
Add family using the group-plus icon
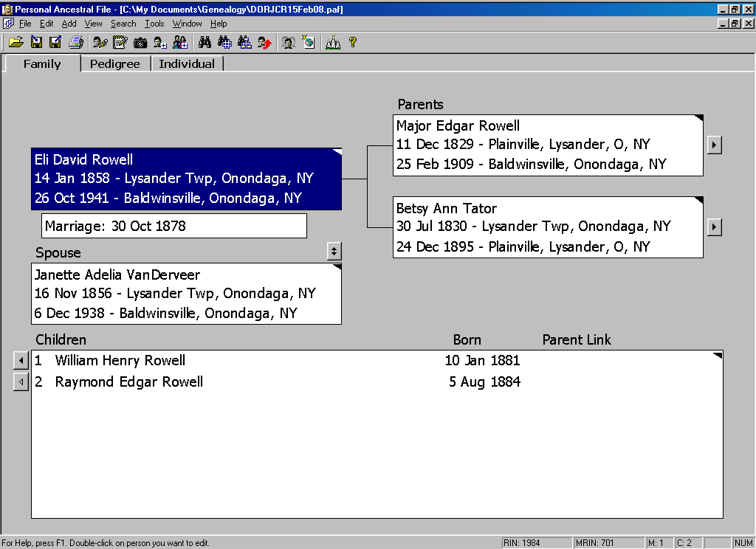180,42
